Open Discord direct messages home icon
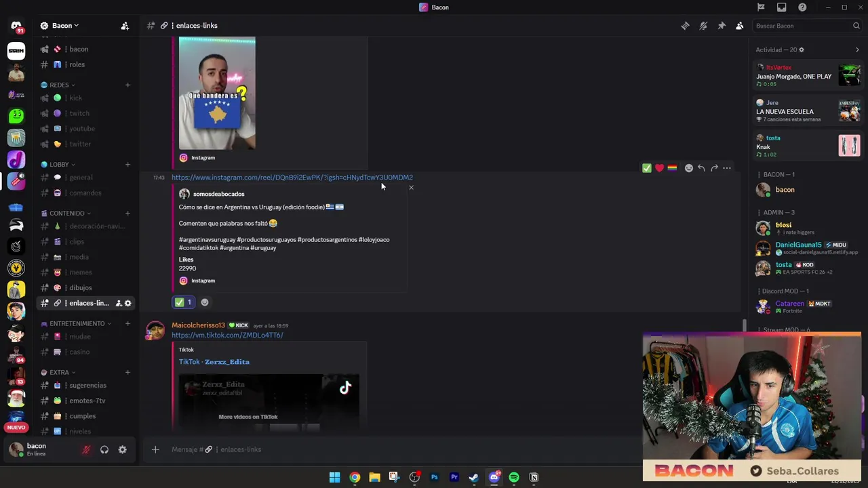 16,26
